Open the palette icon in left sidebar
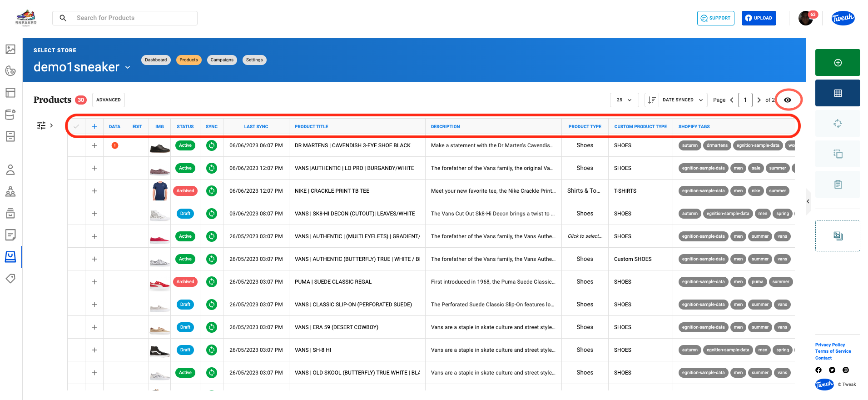The image size is (868, 400). point(10,71)
